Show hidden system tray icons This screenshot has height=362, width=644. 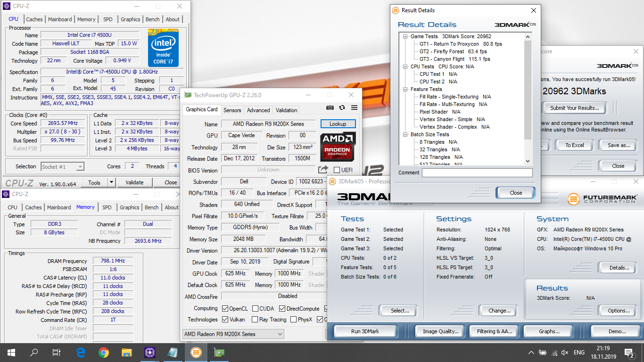[x=531, y=352]
